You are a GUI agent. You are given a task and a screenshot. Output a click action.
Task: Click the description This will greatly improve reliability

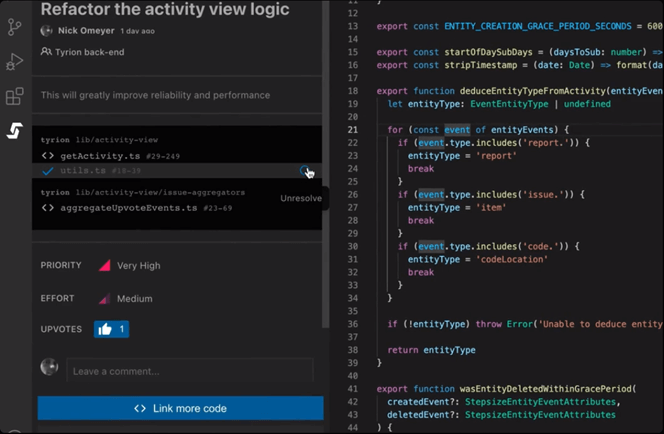155,95
